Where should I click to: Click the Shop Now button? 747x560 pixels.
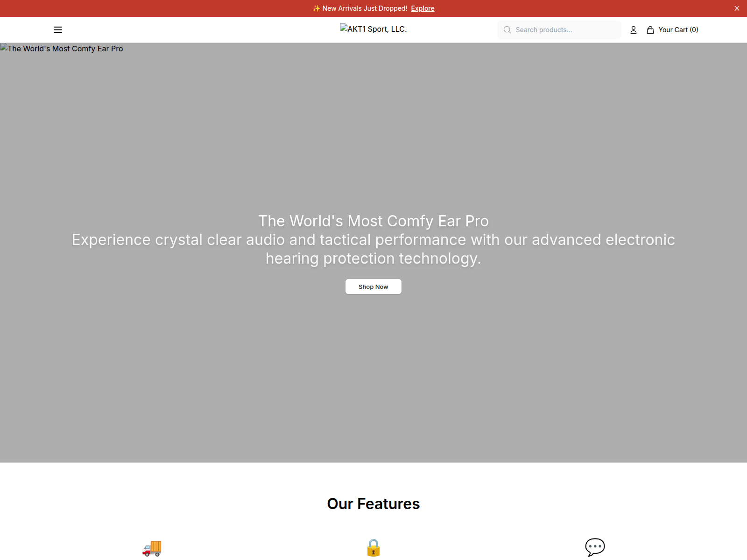point(373,287)
